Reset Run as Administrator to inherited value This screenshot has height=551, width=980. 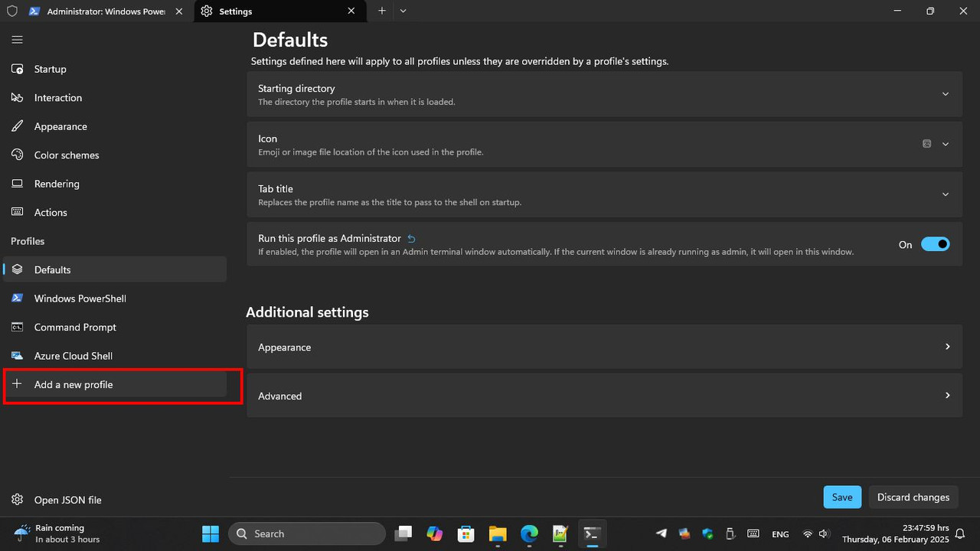[x=412, y=239]
